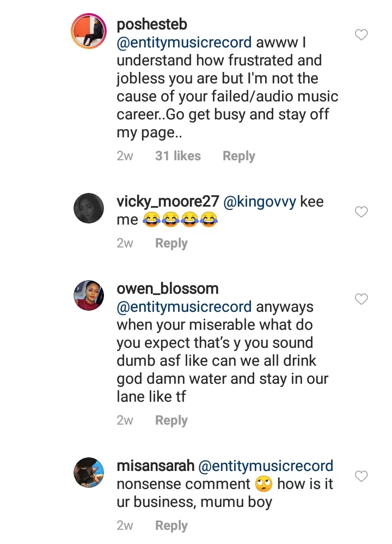View owen_blossom's profile picture
The height and width of the screenshot is (544, 392).
88,295
